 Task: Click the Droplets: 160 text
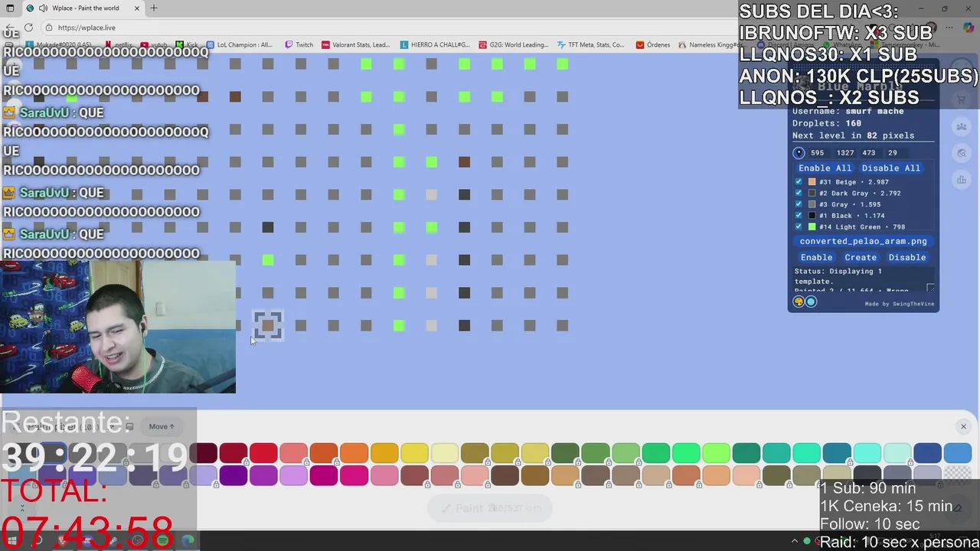click(827, 123)
